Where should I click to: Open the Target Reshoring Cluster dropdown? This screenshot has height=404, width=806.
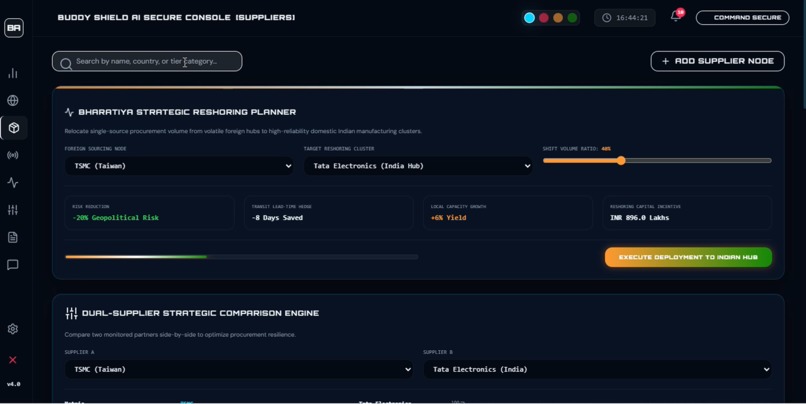coord(418,166)
